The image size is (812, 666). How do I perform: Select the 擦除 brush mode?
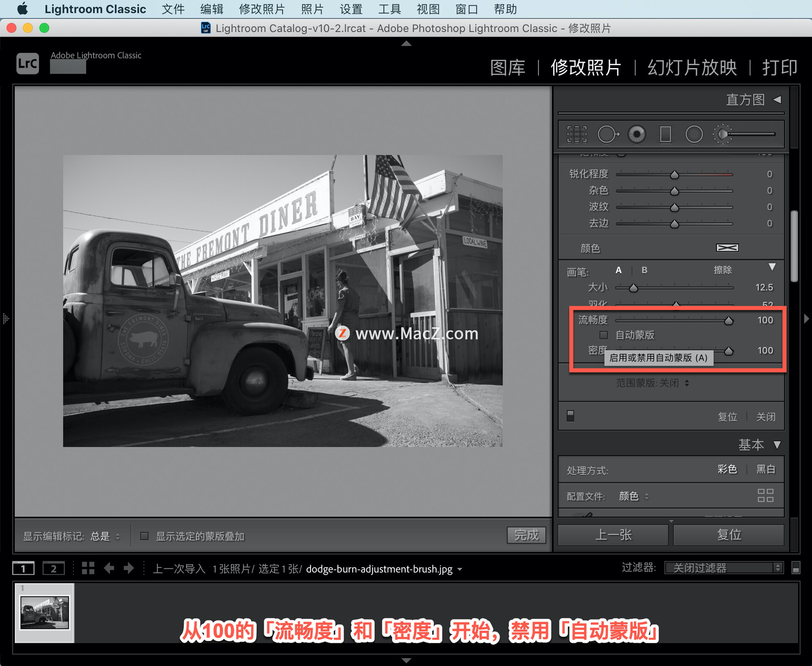click(x=723, y=270)
